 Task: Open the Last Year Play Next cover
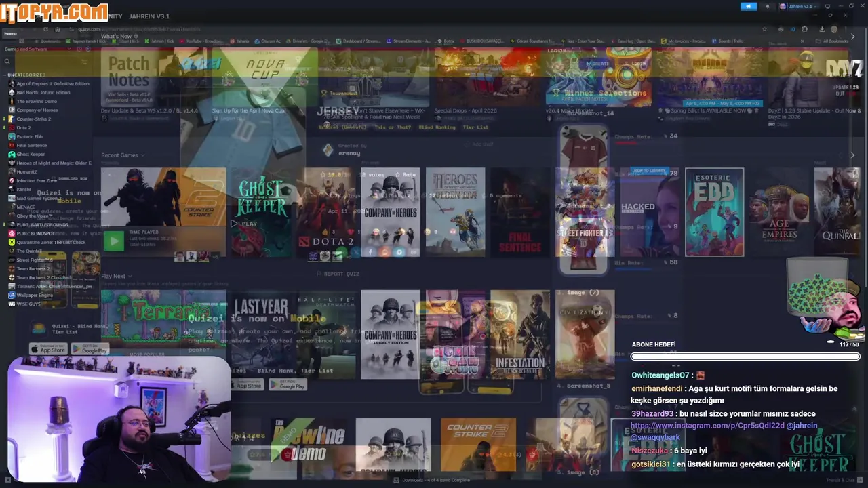tap(261, 334)
